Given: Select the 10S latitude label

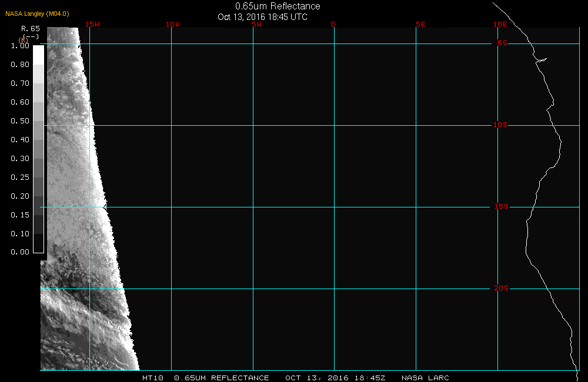Looking at the screenshot, I should (x=500, y=125).
